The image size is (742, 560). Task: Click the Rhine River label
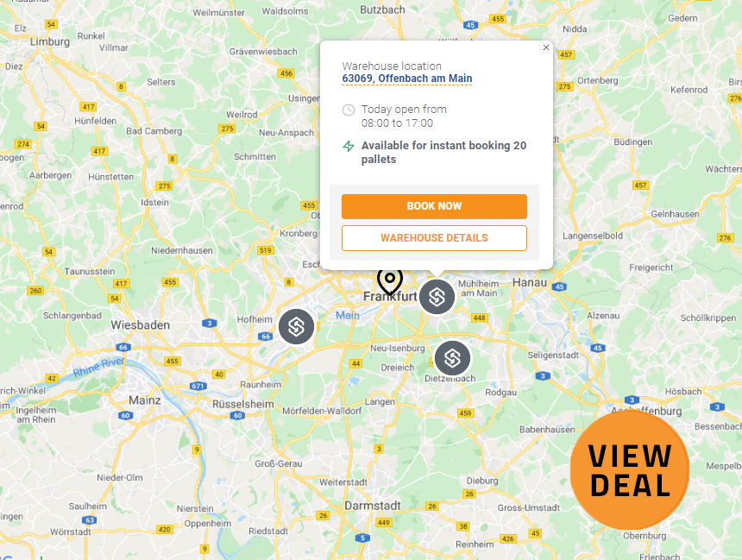[x=99, y=367]
